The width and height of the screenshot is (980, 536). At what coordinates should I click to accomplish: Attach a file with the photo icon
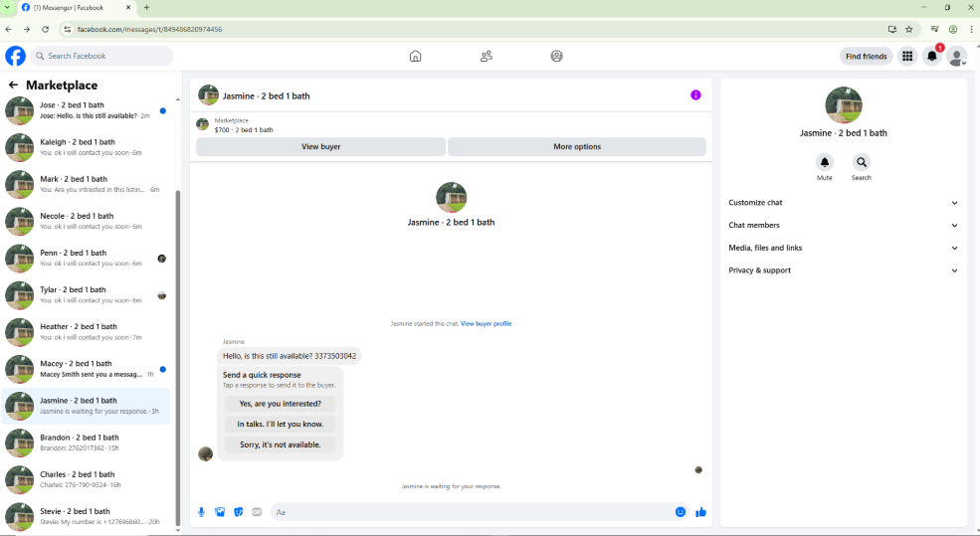click(220, 512)
